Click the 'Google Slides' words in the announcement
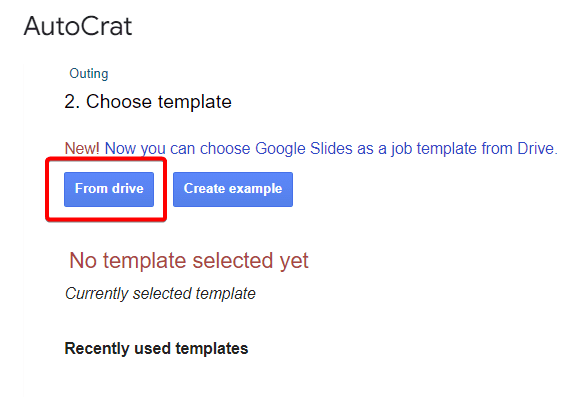The width and height of the screenshot is (586, 397). tap(304, 149)
